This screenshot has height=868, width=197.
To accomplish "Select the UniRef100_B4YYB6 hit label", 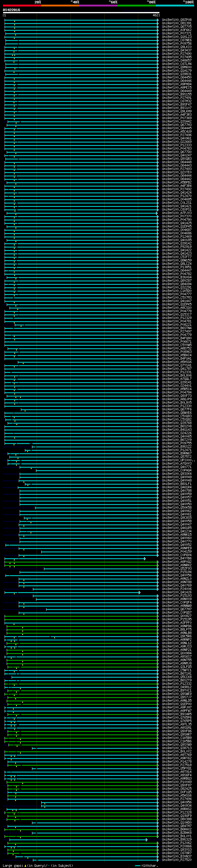I will [x=177, y=558].
